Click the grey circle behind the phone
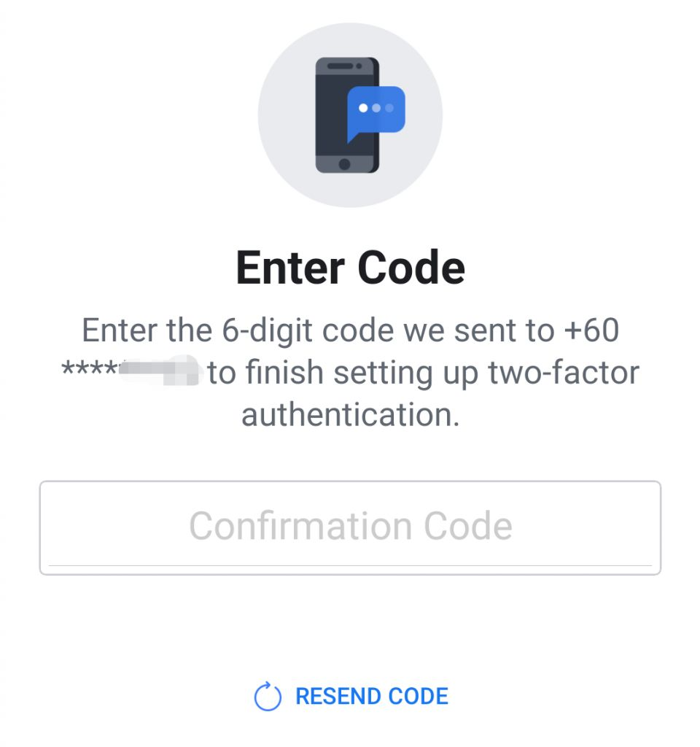This screenshot has width=700, height=747. [x=350, y=115]
